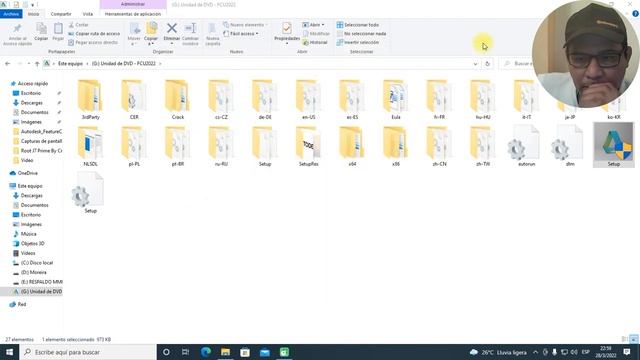Switch to the Compartir ribbon tab
The height and width of the screenshot is (360, 640).
coord(61,14)
